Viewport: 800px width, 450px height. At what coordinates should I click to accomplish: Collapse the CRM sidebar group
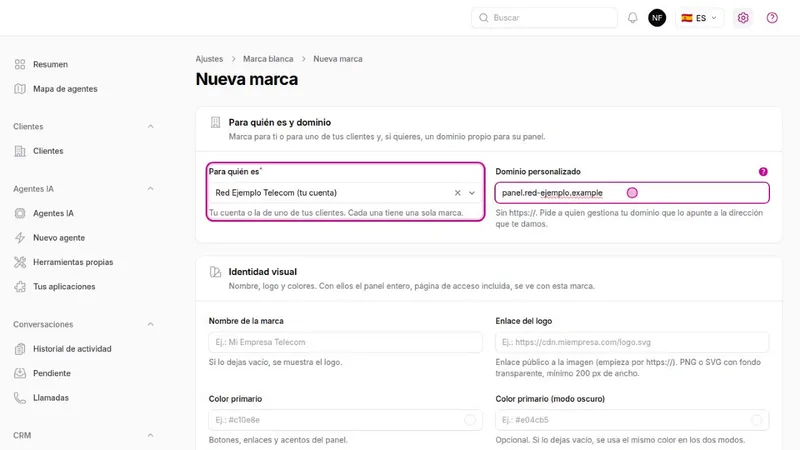[x=151, y=435]
